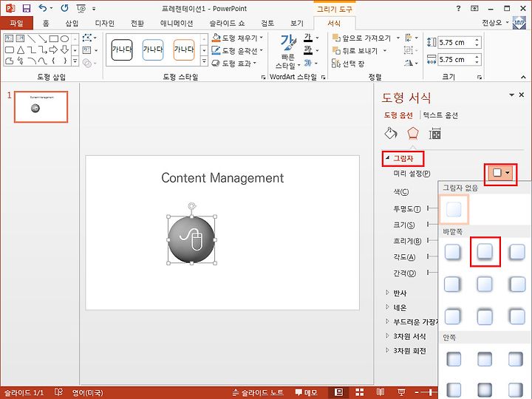Click the Undo arrow icon
This screenshot has width=532, height=399.
(43, 8)
